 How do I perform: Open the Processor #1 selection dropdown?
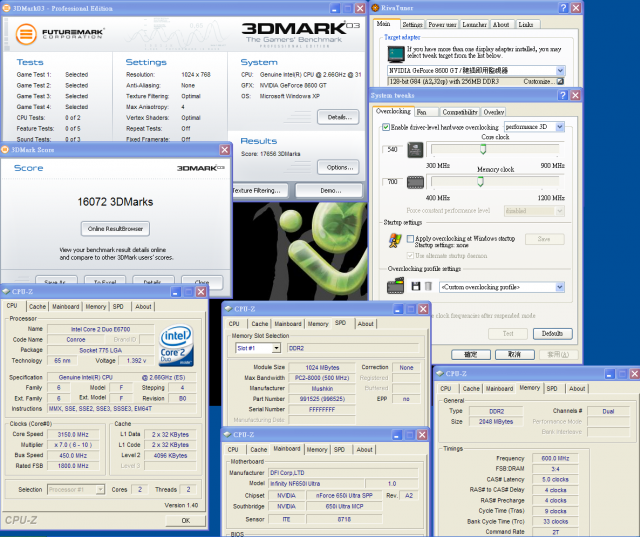100,489
